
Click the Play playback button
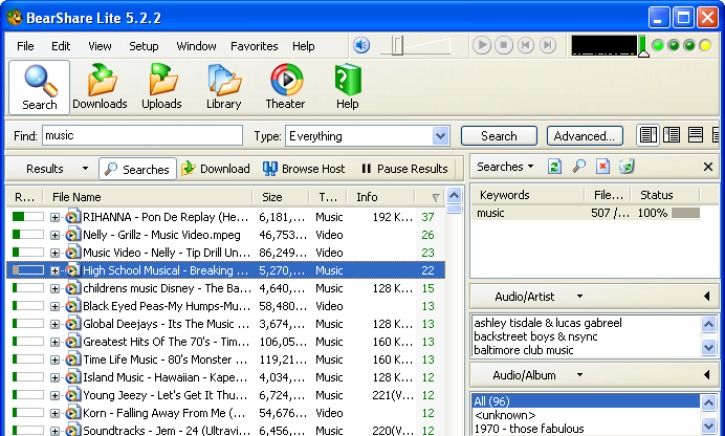482,45
